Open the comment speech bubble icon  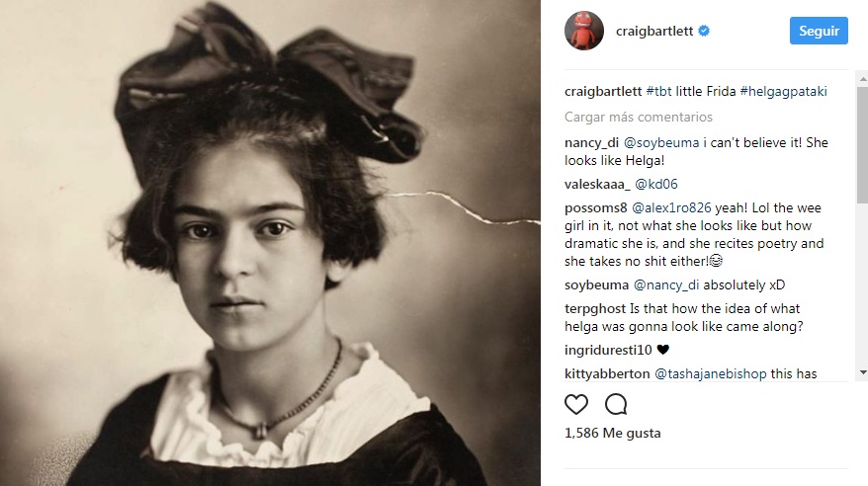(616, 405)
